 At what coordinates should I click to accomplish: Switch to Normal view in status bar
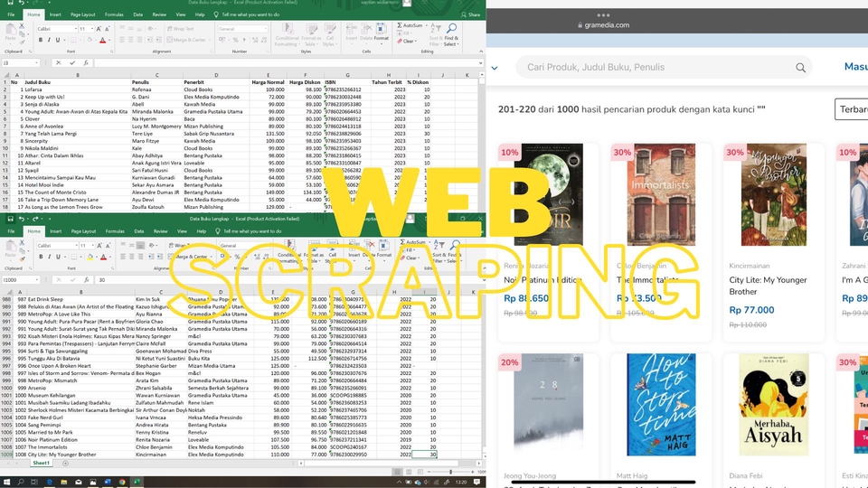tap(397, 472)
